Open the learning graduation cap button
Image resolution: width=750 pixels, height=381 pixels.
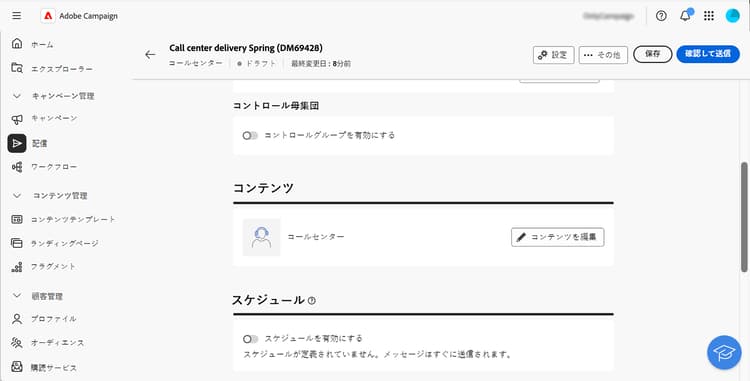tap(724, 352)
